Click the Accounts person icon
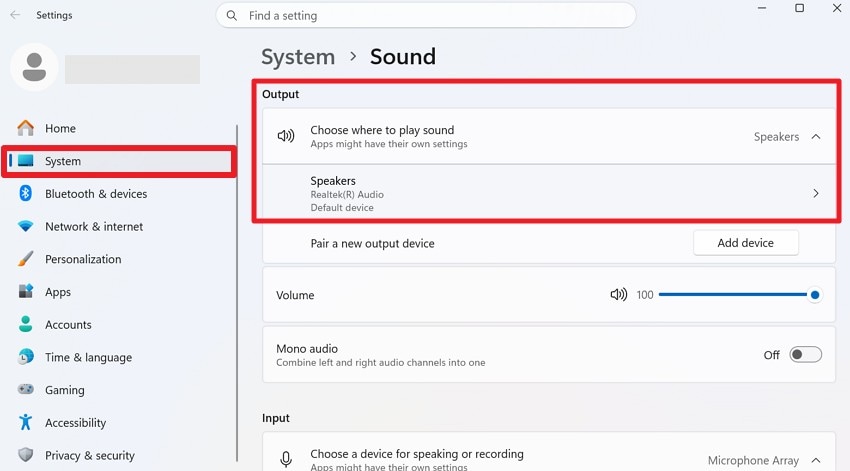Screen dimensions: 850x471 click(x=25, y=324)
